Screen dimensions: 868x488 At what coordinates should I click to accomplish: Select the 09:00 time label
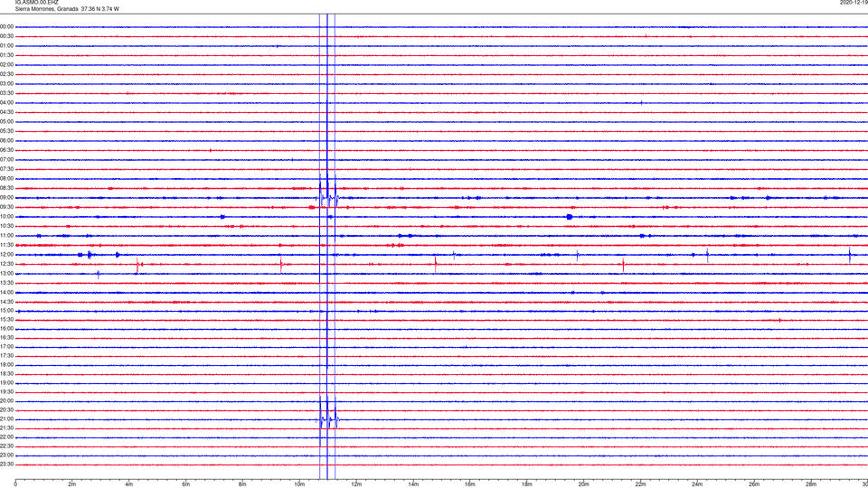[x=6, y=198]
